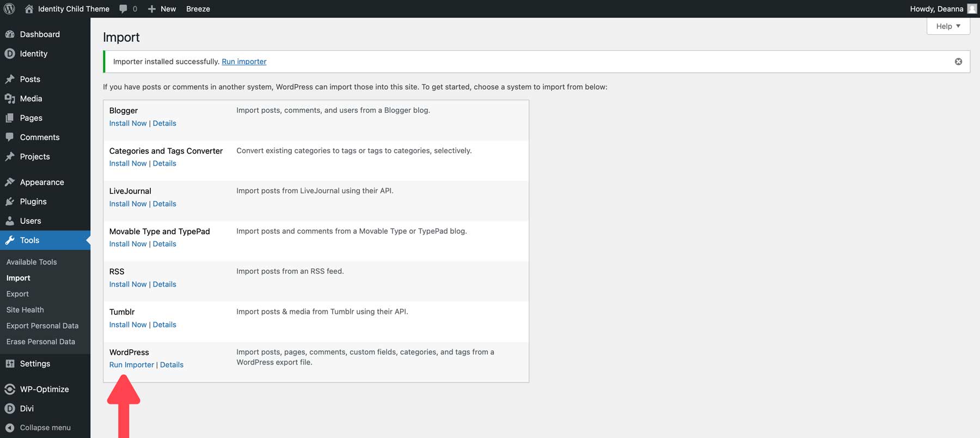Open Settings menu label
Image resolution: width=980 pixels, height=438 pixels.
(x=35, y=364)
